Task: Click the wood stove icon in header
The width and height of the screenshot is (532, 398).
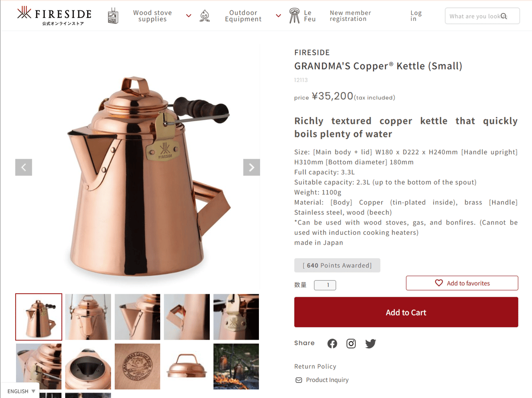Action: (113, 16)
